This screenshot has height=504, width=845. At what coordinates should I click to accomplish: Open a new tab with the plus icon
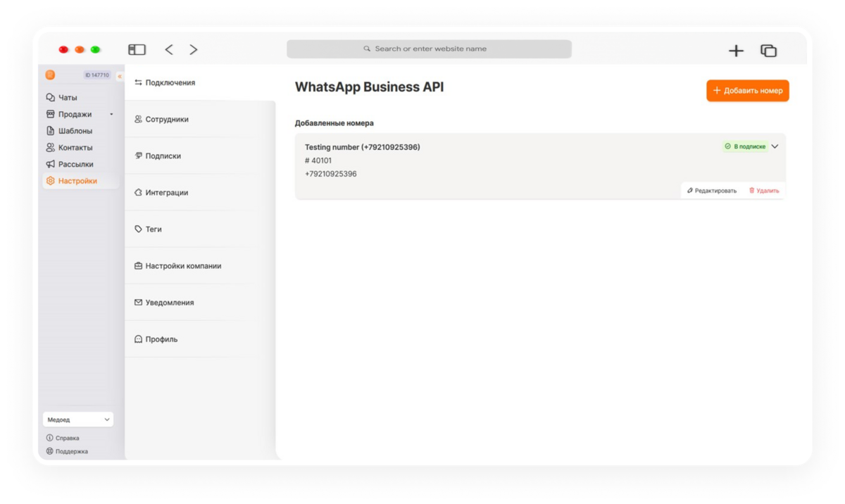point(736,50)
